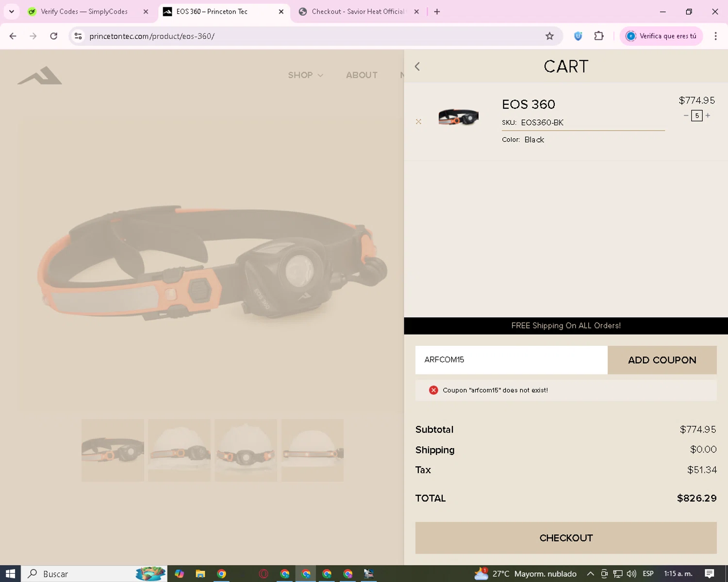Click the EOS 360 product name in cart
This screenshot has height=582, width=728.
click(x=528, y=104)
